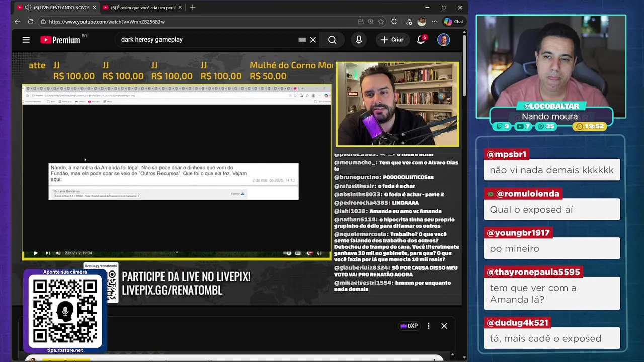Open YouTube notifications bell
This screenshot has width=644, height=362.
[421, 40]
